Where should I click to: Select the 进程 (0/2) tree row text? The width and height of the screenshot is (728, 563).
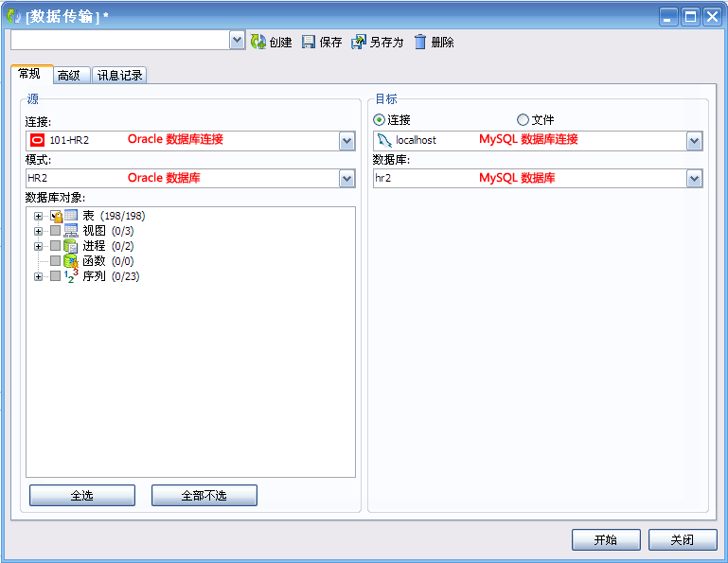point(108,246)
